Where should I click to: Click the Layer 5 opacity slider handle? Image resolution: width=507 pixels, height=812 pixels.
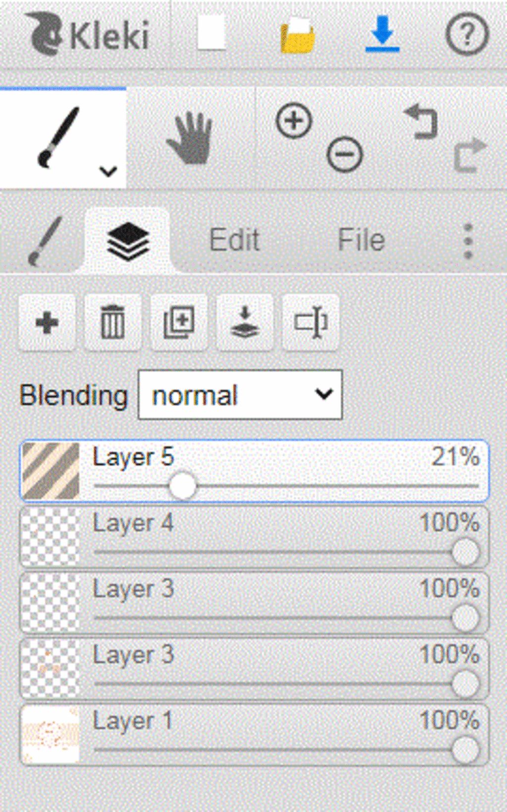tap(182, 486)
